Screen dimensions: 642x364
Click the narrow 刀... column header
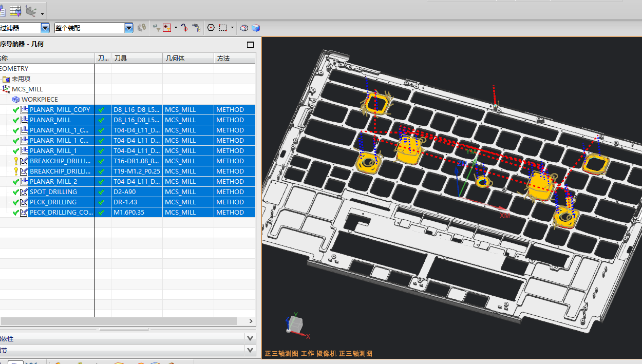pos(103,59)
